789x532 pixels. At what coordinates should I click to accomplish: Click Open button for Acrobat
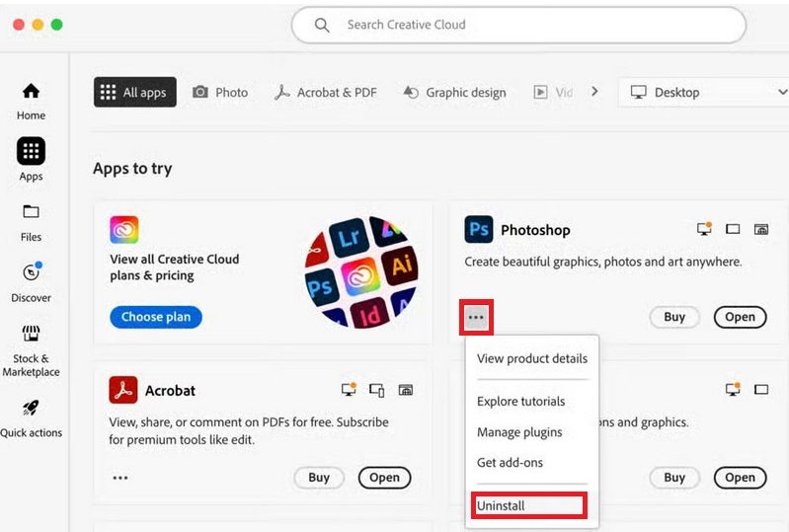click(384, 477)
